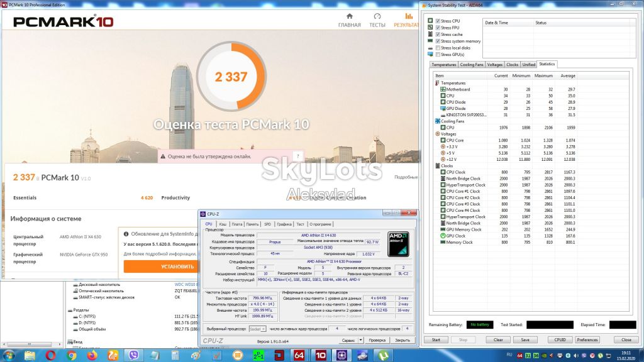Enable the Stress local disks checkbox
This screenshot has width=644, height=362.
click(x=438, y=48)
